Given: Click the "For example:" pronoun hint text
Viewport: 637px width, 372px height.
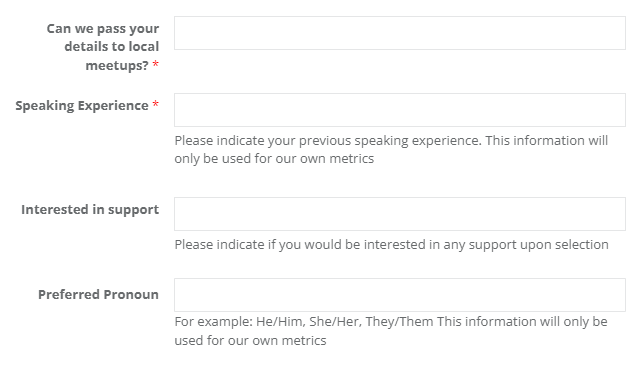Looking at the screenshot, I should click(214, 322).
